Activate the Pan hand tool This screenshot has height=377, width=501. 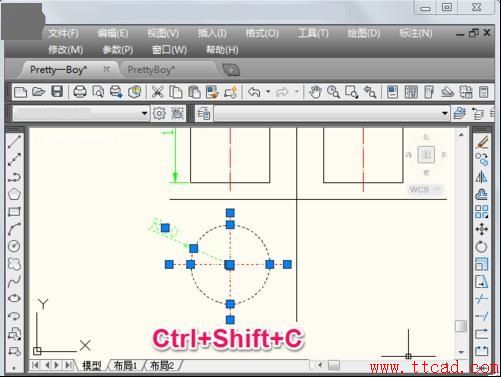point(315,92)
